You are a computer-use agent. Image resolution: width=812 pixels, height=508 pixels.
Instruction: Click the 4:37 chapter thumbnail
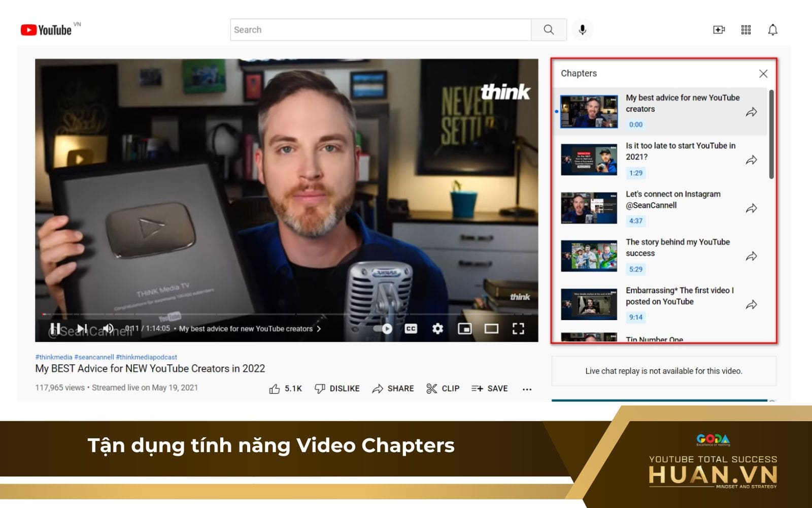[x=589, y=208]
